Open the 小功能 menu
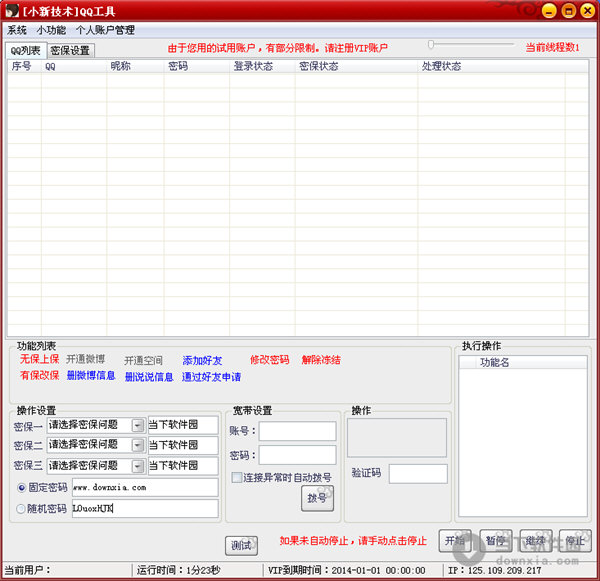Screen dimensions: 600x581 (51, 30)
